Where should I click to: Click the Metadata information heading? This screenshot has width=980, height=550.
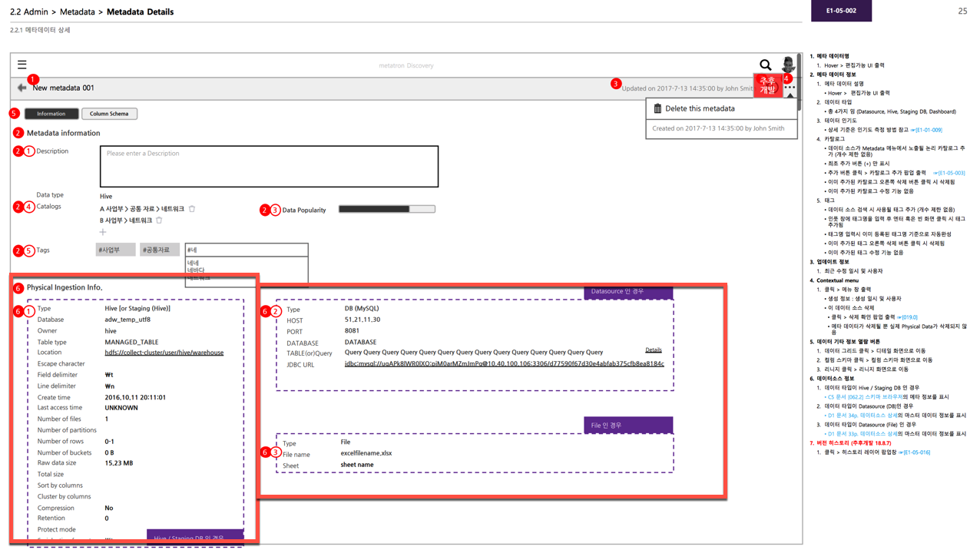pos(64,133)
